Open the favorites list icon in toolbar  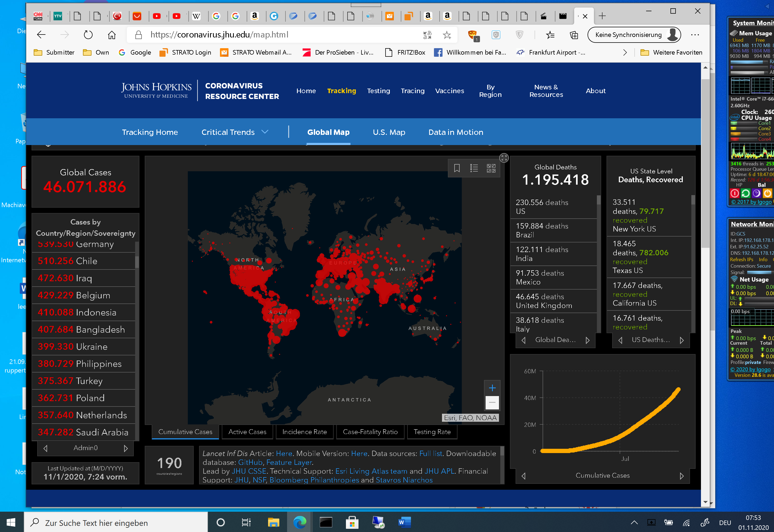550,35
